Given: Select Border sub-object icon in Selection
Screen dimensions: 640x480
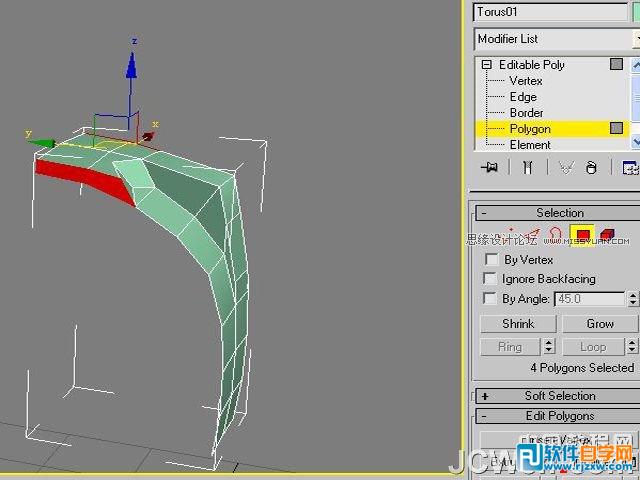Looking at the screenshot, I should (x=555, y=234).
